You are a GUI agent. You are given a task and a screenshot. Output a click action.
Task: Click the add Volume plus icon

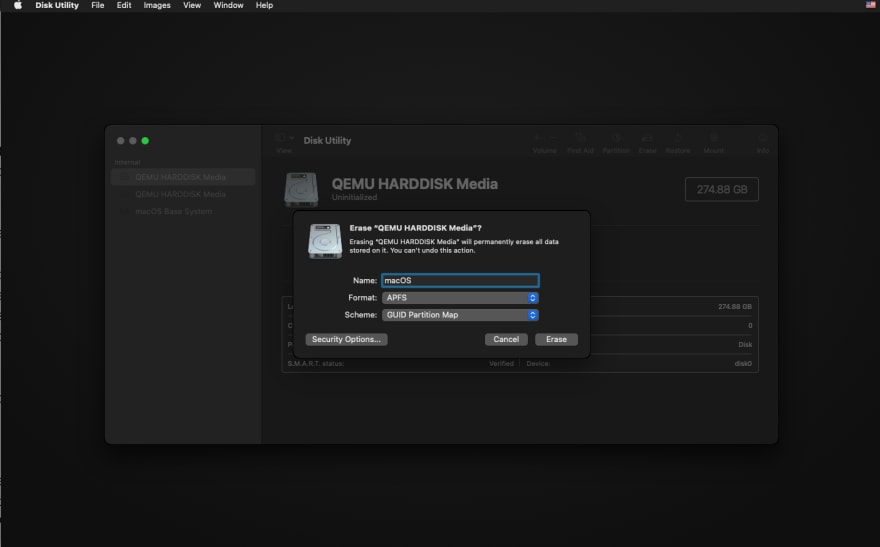(537, 138)
